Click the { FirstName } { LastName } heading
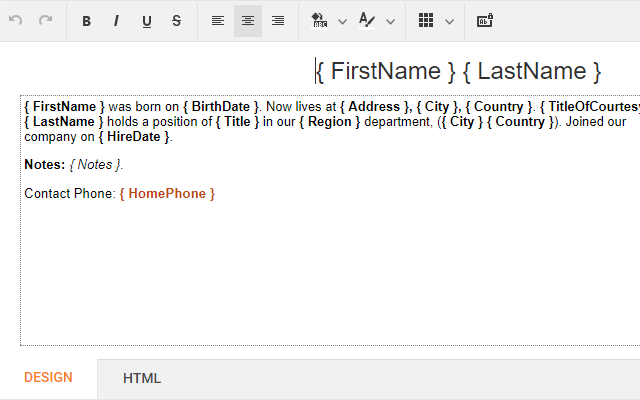The width and height of the screenshot is (640, 400). click(x=459, y=71)
